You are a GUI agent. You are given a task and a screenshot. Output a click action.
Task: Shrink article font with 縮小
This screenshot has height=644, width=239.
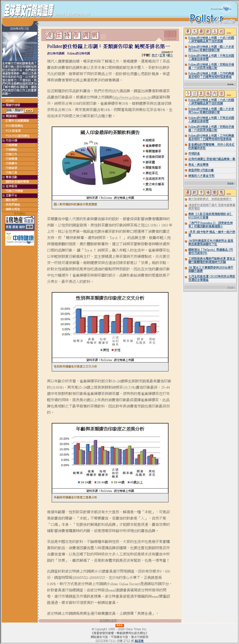click(x=170, y=55)
